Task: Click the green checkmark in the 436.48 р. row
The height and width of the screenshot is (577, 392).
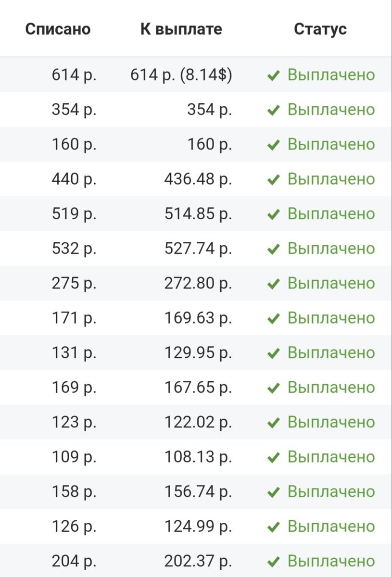Action: click(x=273, y=180)
